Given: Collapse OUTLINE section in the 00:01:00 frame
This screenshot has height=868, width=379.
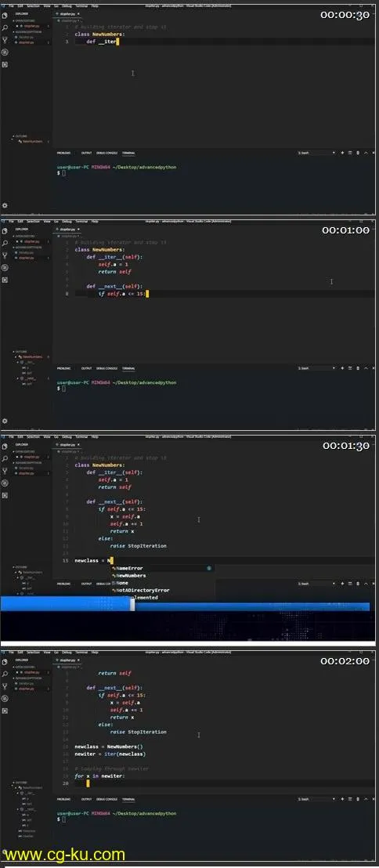Looking at the screenshot, I should click(21, 352).
